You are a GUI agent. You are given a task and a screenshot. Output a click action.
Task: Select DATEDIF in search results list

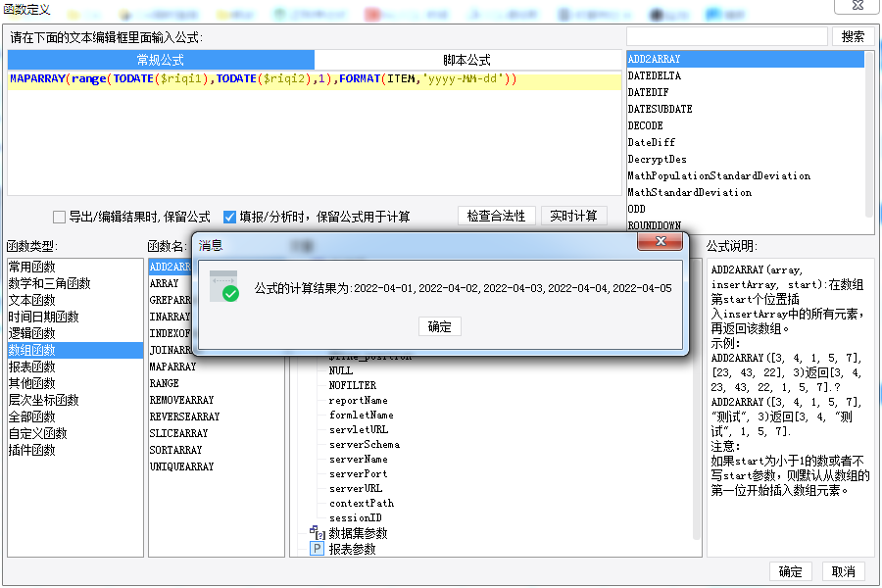[x=746, y=92]
